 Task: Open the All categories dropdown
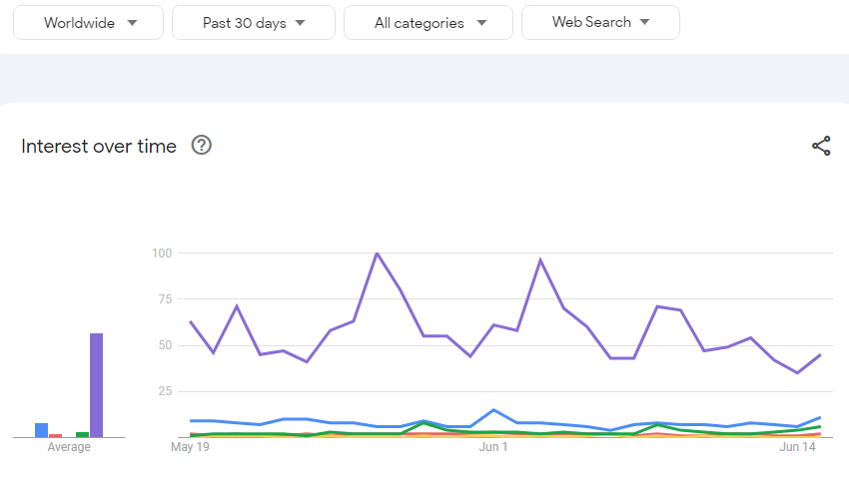427,23
